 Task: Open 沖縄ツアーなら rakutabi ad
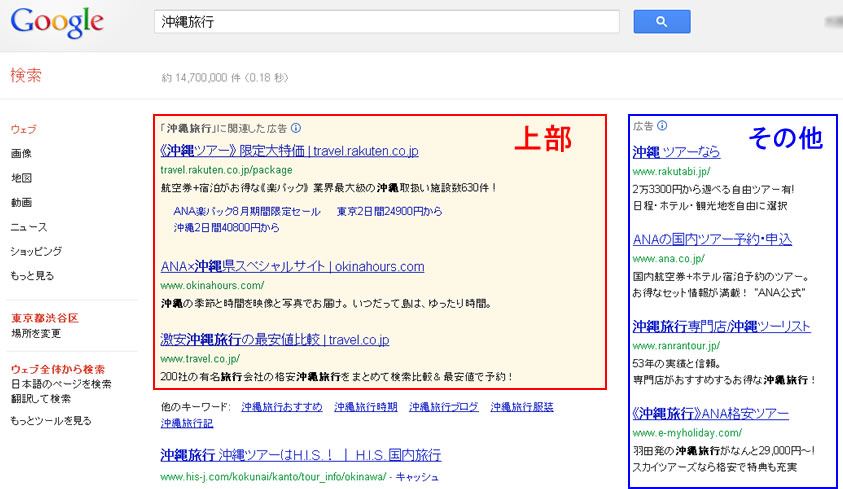[676, 152]
